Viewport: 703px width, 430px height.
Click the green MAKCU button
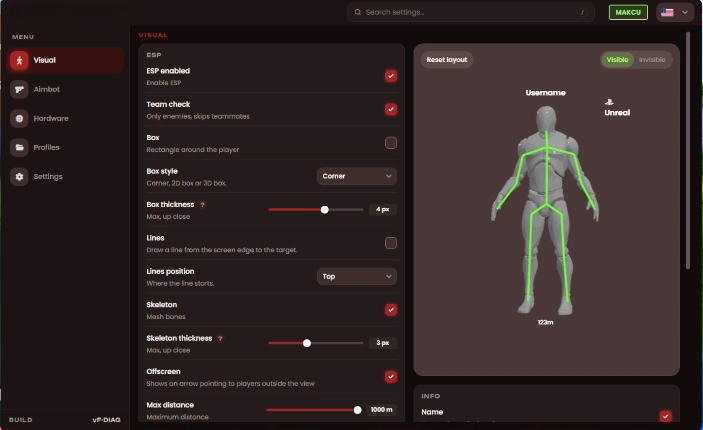628,12
